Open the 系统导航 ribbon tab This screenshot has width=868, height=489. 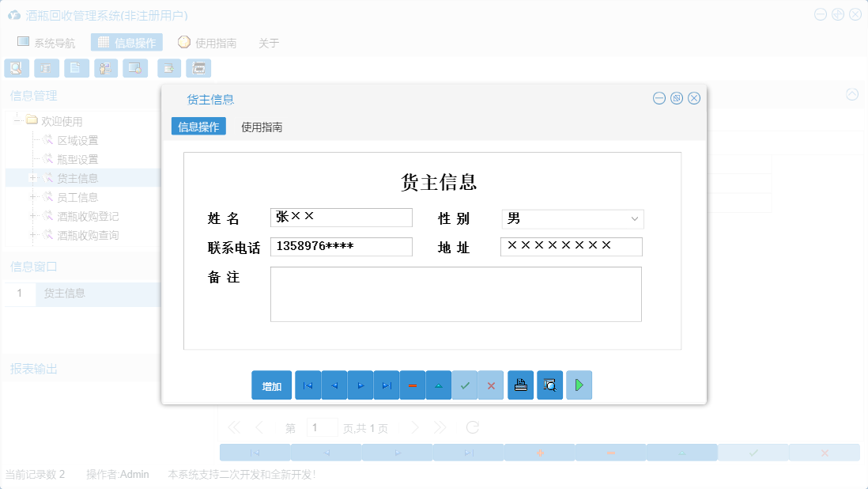(44, 42)
